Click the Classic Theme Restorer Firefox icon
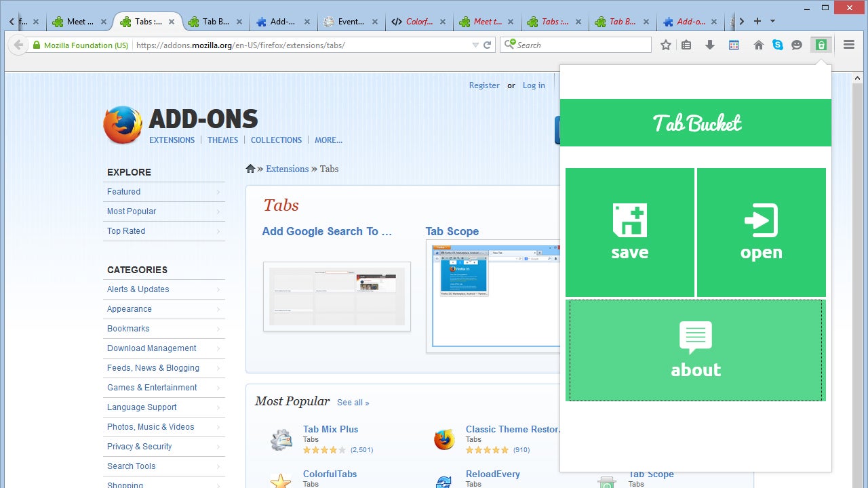The width and height of the screenshot is (868, 488). [444, 440]
